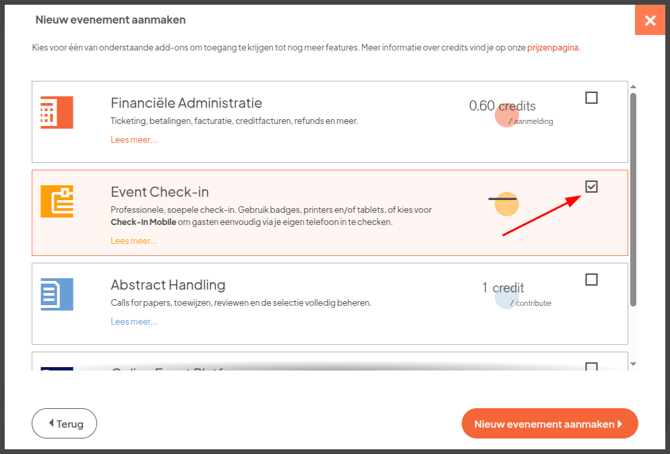The width and height of the screenshot is (670, 454).
Task: Select the Abstract Handling title
Action: (167, 285)
